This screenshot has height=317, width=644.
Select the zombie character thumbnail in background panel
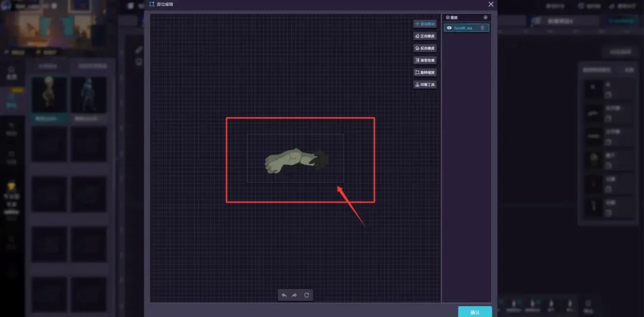[49, 94]
